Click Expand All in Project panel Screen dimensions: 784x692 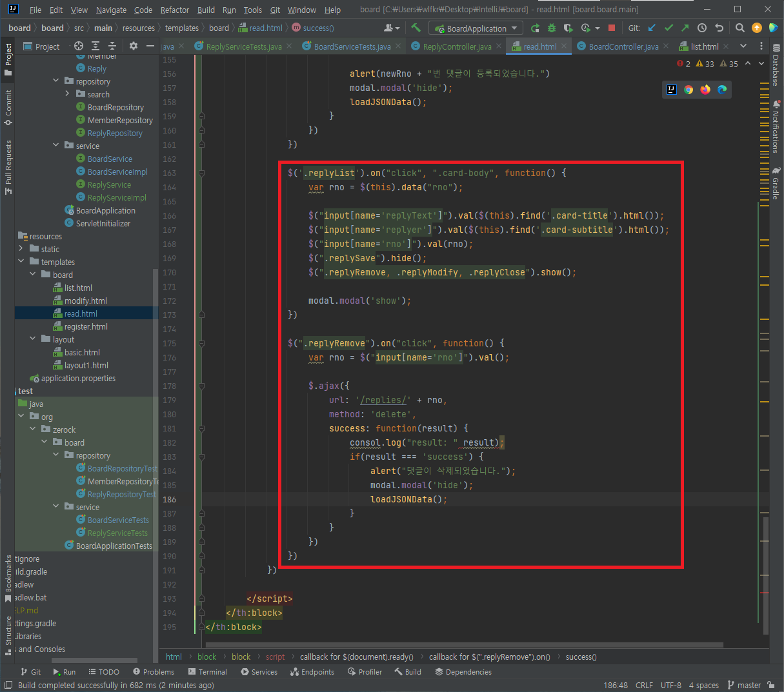coord(95,46)
